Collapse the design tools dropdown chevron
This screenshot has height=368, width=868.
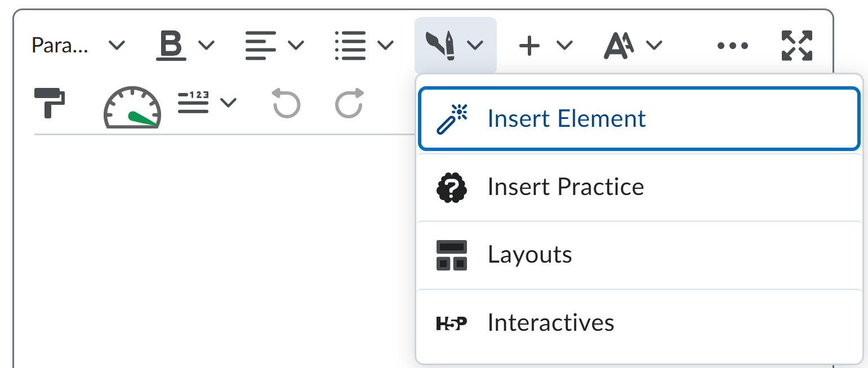pos(475,45)
